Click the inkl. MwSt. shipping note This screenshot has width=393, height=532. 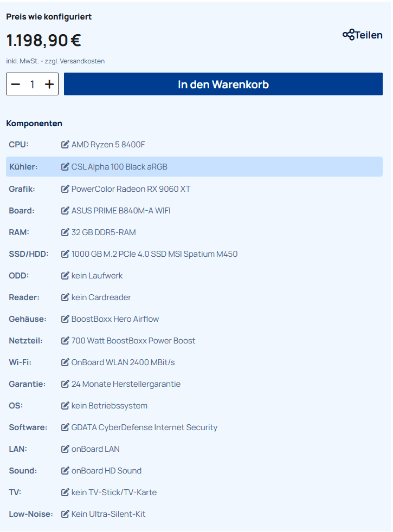(x=55, y=61)
